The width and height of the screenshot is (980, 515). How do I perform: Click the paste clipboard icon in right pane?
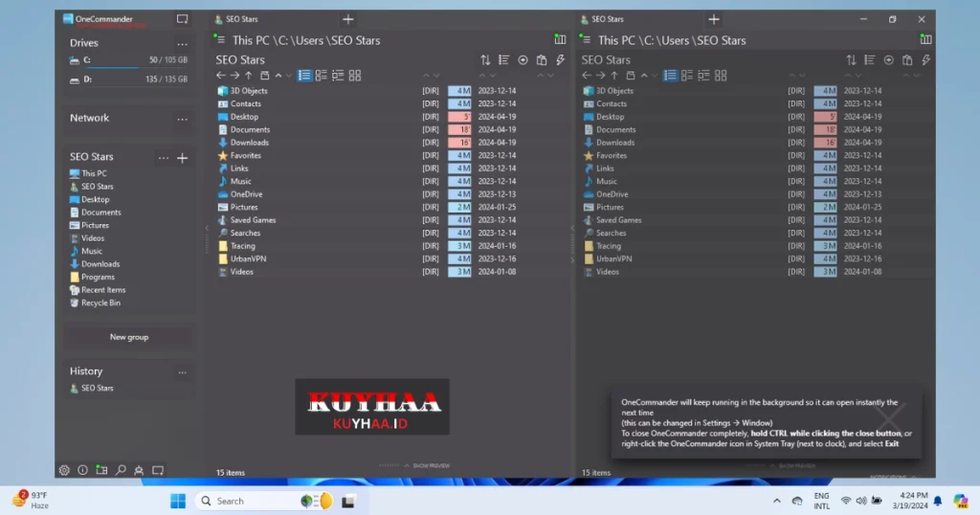(907, 60)
